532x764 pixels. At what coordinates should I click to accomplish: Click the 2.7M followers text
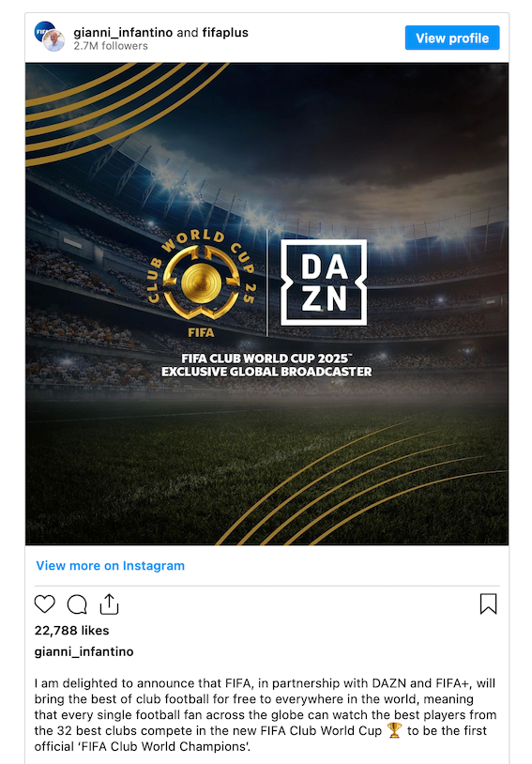point(111,46)
